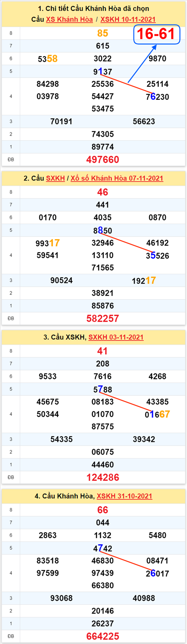Select the second prize number 74305
Image resolution: width=187 pixels, height=644 pixels.
pyautogui.click(x=103, y=134)
